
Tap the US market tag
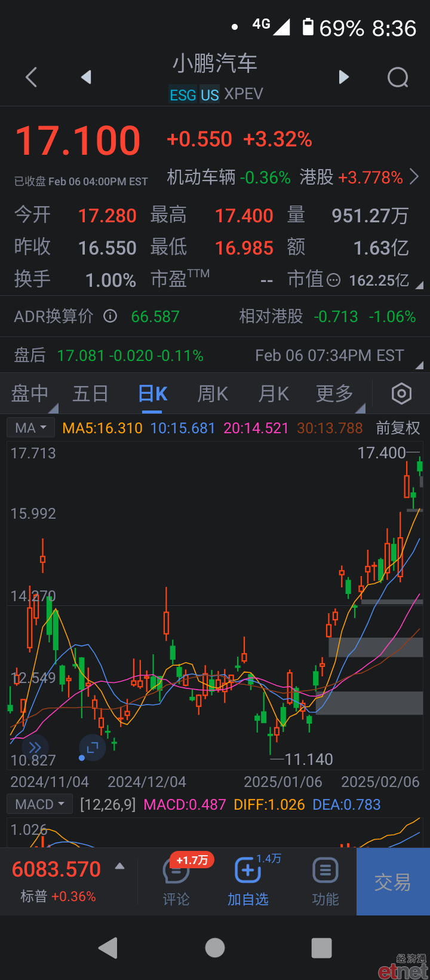point(210,94)
